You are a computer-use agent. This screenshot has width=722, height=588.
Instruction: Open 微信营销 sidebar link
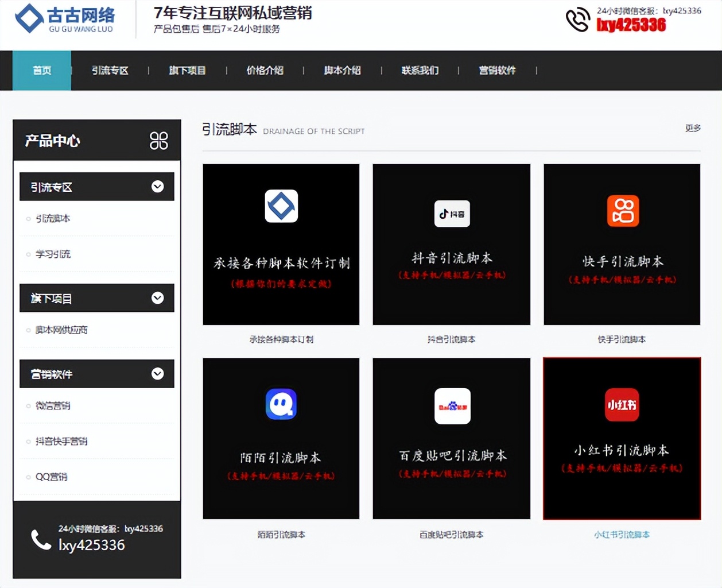[x=53, y=405]
